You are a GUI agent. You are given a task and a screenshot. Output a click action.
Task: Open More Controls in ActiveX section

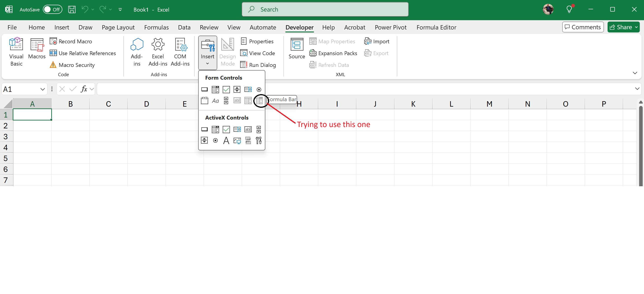pos(259,140)
